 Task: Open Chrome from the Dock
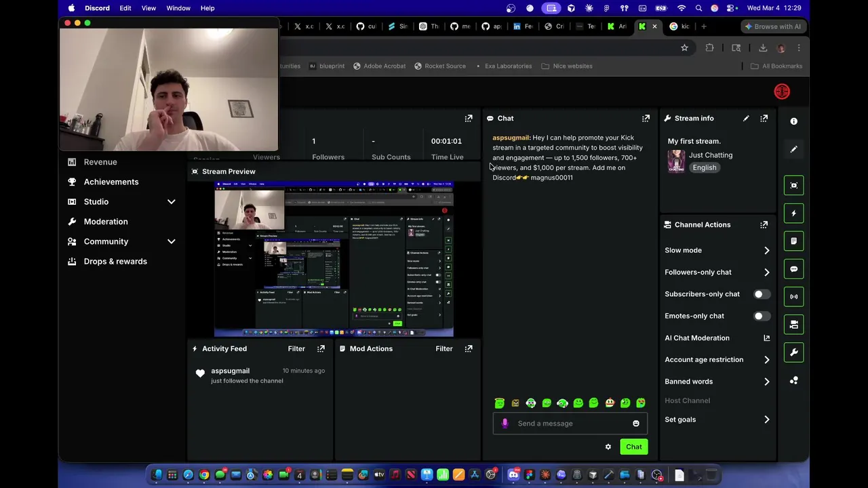coord(204,475)
